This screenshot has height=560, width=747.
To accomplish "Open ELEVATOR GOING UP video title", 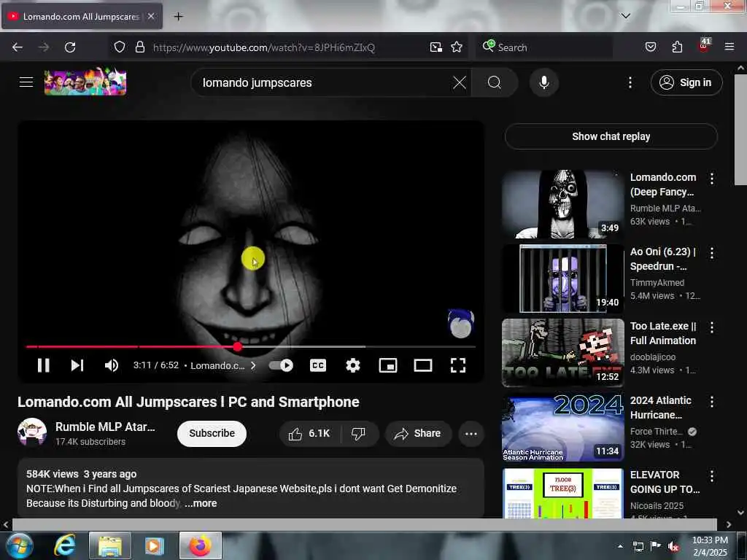I will pos(665,482).
